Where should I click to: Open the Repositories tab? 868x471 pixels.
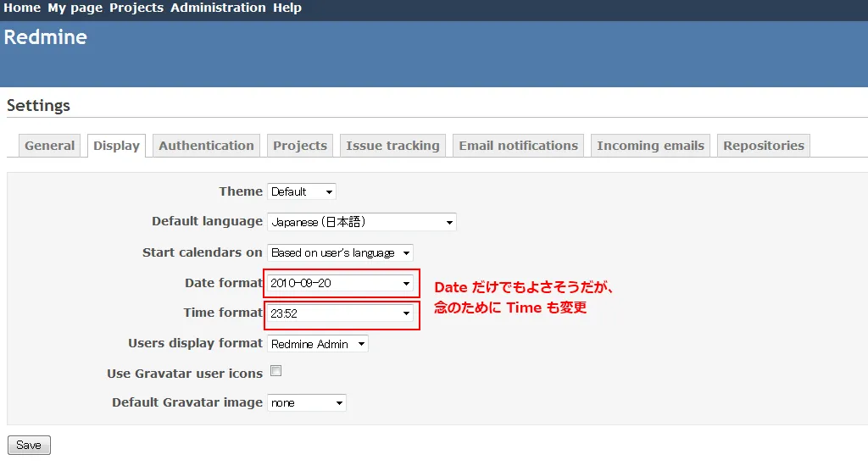pyautogui.click(x=764, y=146)
